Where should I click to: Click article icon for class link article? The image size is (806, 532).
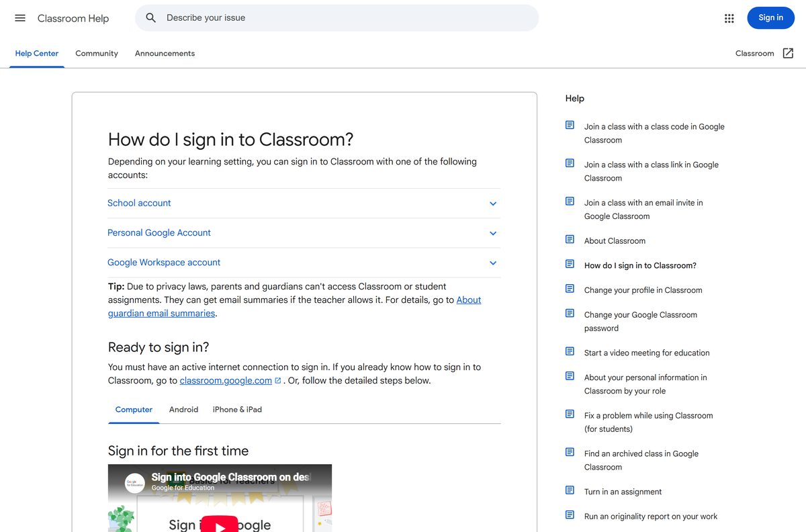point(570,163)
